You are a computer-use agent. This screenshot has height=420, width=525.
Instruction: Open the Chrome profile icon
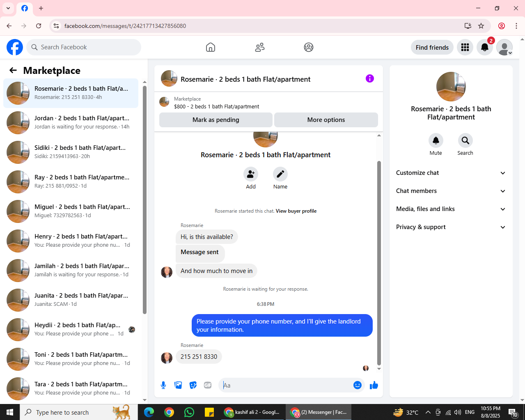tap(502, 26)
